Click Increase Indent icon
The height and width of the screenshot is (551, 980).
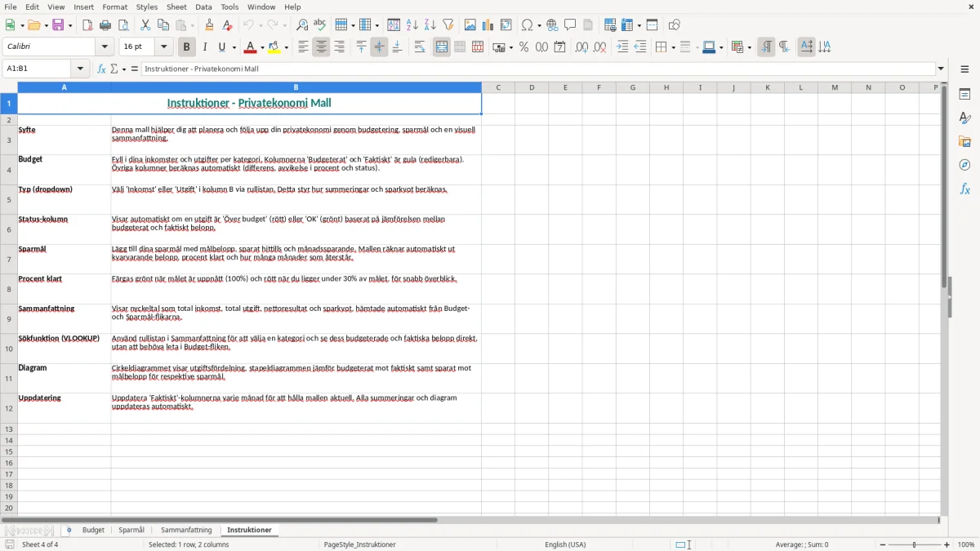coord(622,47)
